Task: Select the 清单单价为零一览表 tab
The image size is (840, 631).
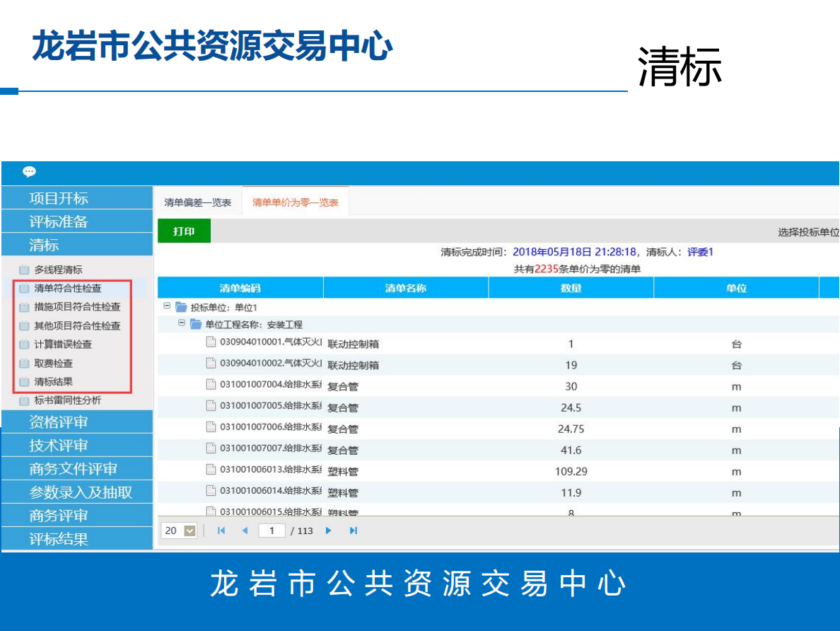Action: (295, 202)
